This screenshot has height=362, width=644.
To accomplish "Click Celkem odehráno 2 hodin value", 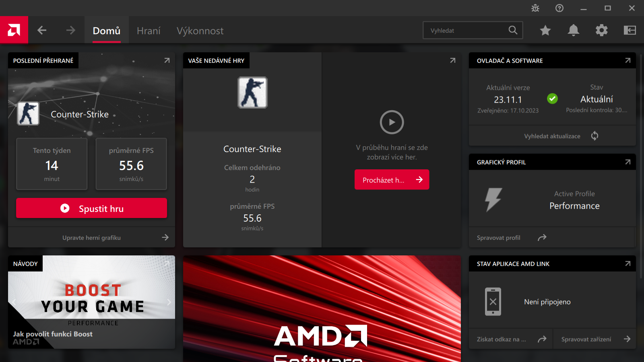I will (x=252, y=179).
